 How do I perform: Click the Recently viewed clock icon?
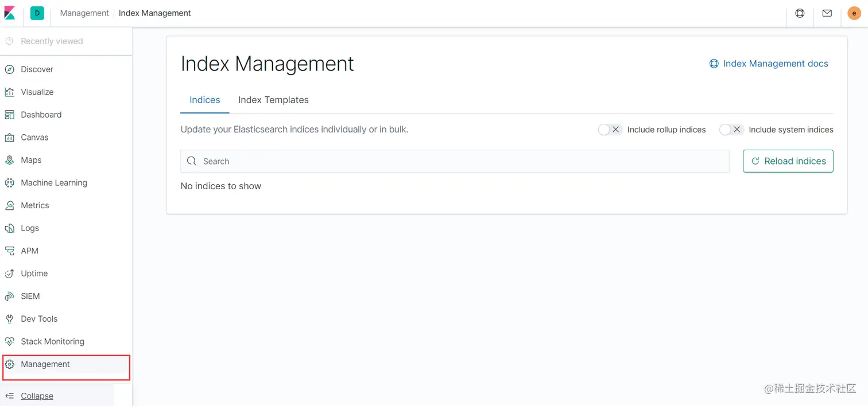point(9,41)
